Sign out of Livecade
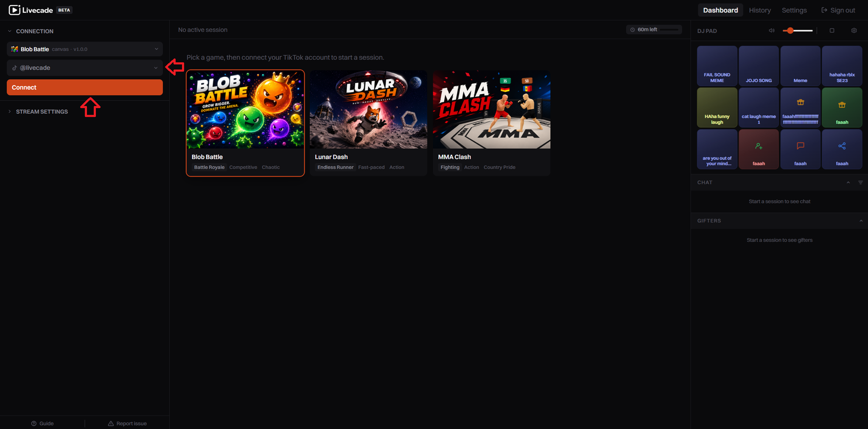This screenshot has width=868, height=429. (838, 10)
